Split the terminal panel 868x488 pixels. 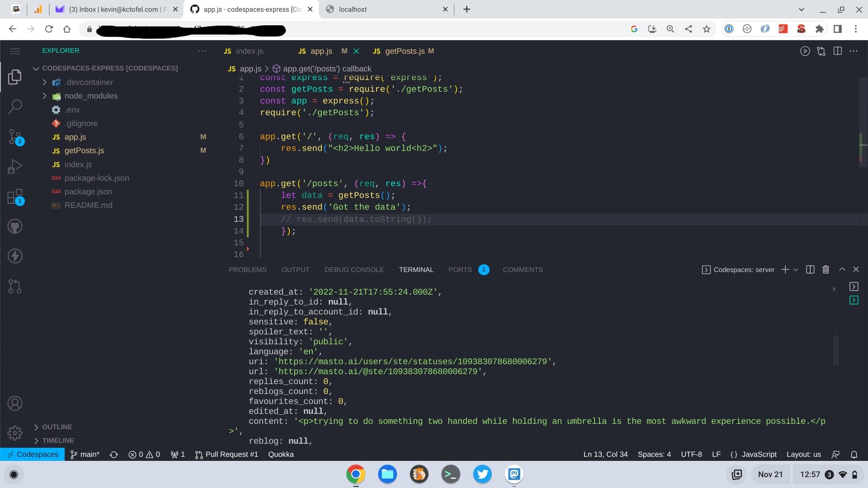pos(810,270)
